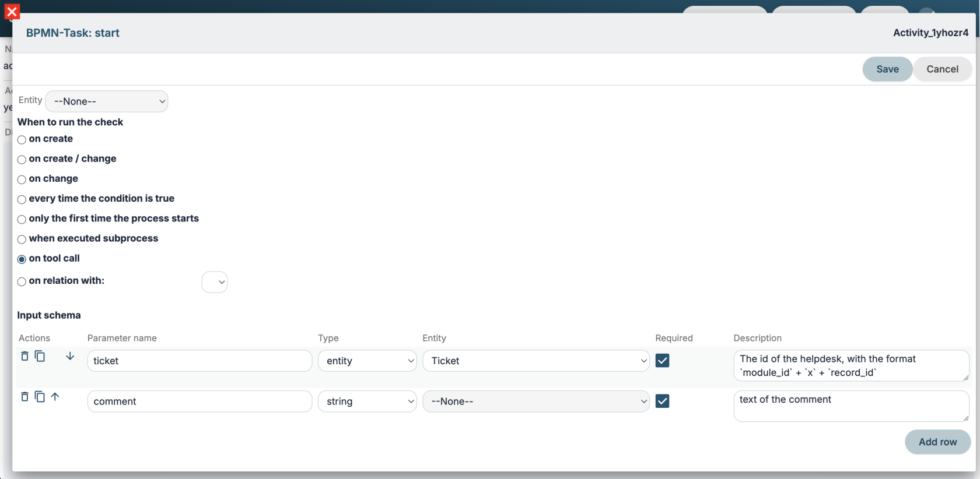Screen dimensions: 980x479
Task: Click the 'When to run the check' heading
Action: point(70,122)
